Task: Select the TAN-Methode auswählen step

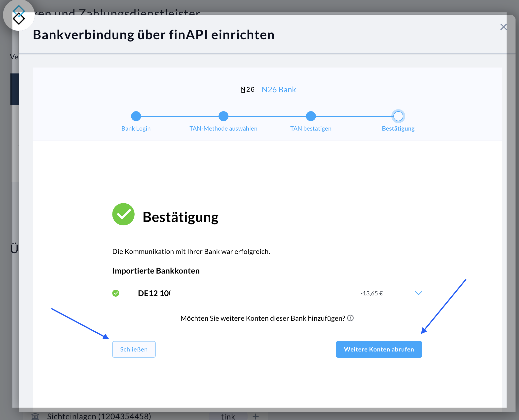Action: [x=223, y=116]
